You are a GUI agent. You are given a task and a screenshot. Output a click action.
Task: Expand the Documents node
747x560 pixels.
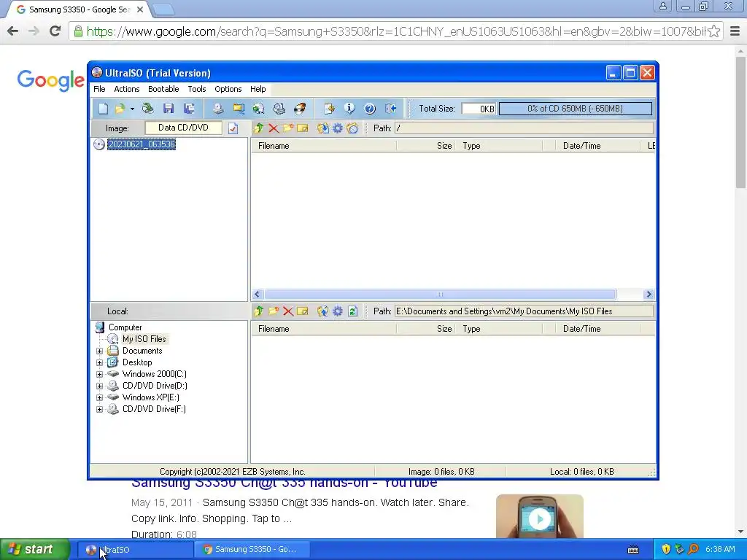99,351
